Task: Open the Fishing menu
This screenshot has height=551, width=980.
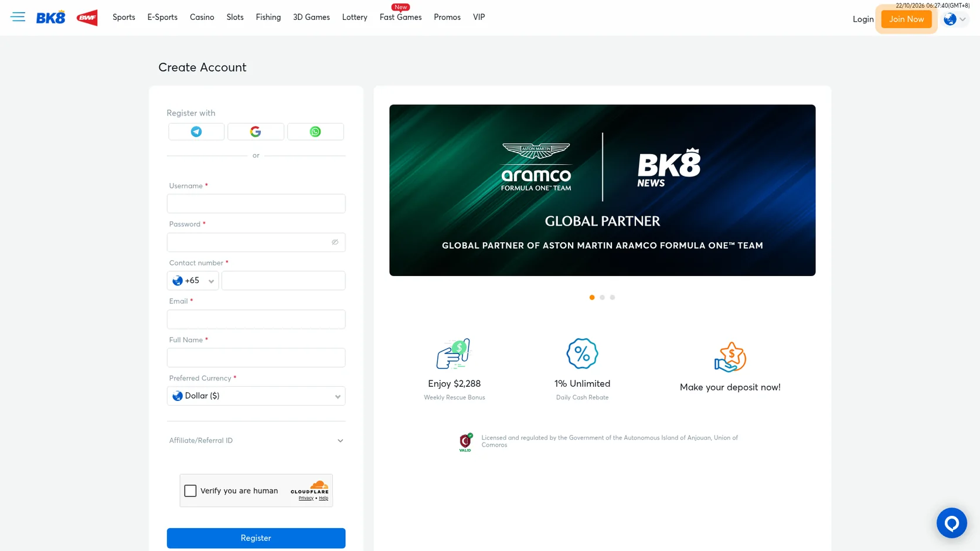Action: point(268,17)
